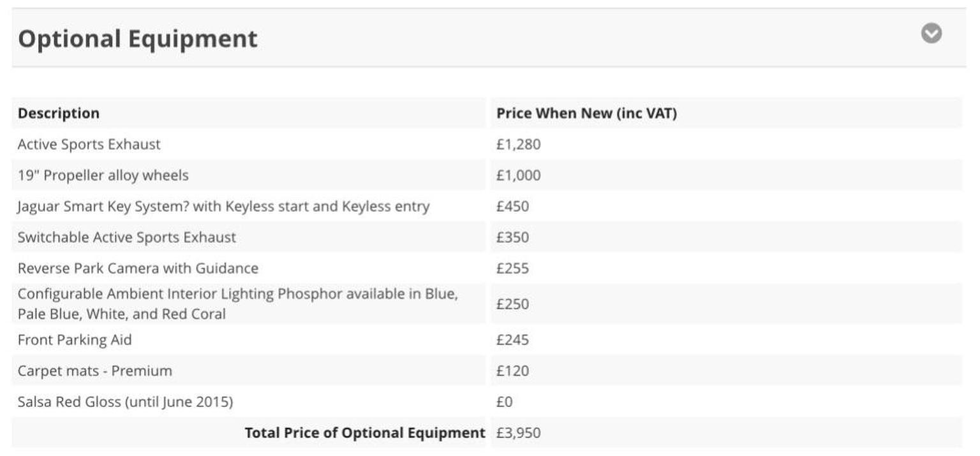Click Configurable Ambient Interior Lighting description

[x=238, y=304]
